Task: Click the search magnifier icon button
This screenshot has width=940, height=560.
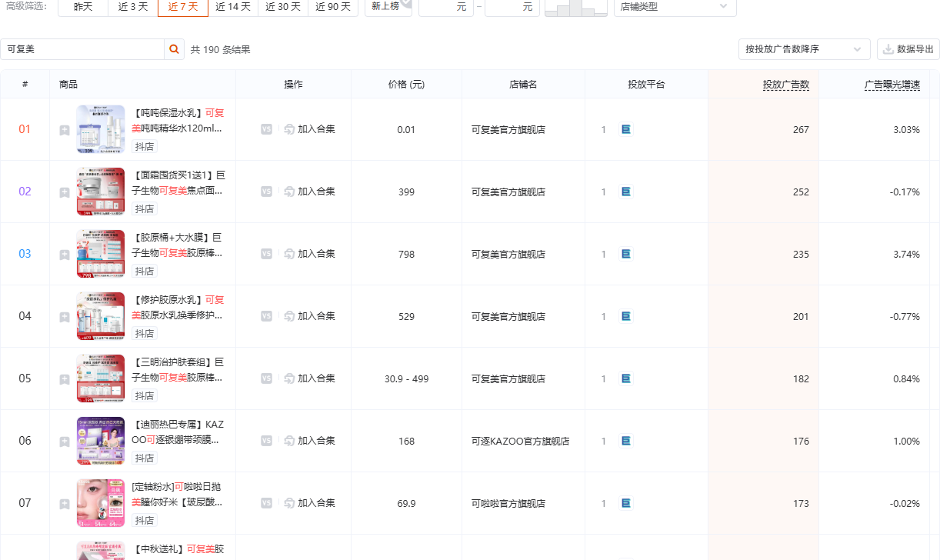Action: (175, 49)
